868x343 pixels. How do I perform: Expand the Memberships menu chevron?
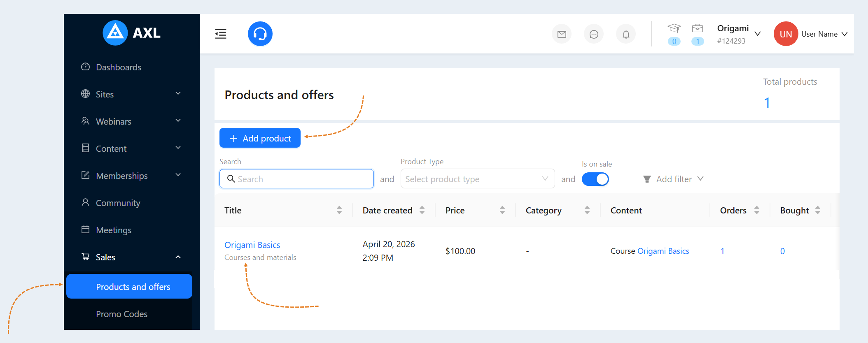tap(178, 175)
